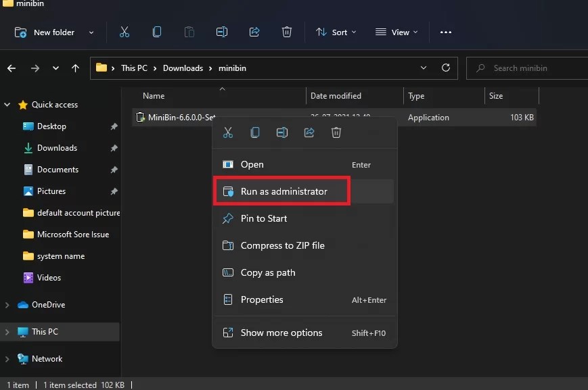
Task: Go up one folder level
Action: click(75, 68)
